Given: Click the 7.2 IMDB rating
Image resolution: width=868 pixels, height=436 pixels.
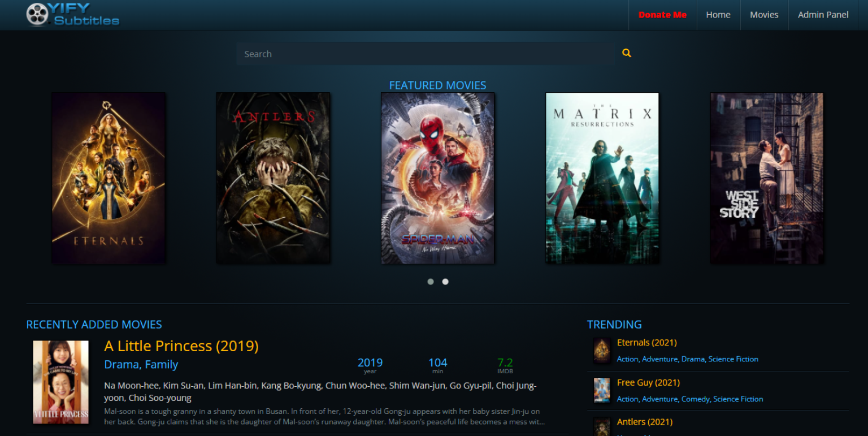Looking at the screenshot, I should 505,363.
